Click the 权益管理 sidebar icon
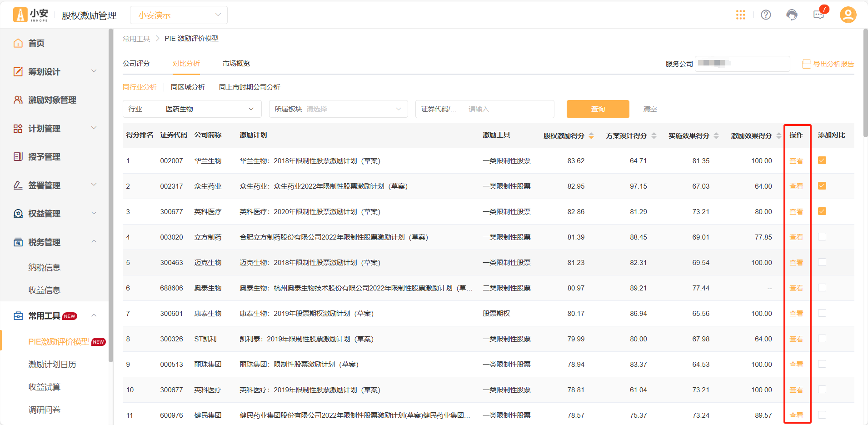This screenshot has width=868, height=425. (x=18, y=214)
